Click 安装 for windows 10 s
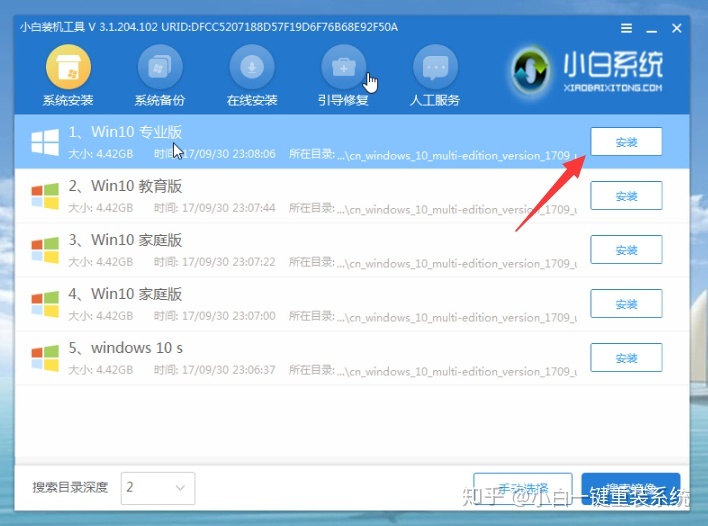Viewport: 708px width, 526px height. (626, 358)
